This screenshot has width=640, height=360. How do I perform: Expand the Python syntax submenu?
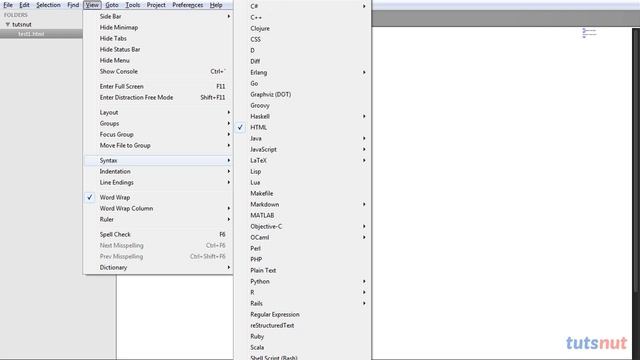pyautogui.click(x=302, y=282)
